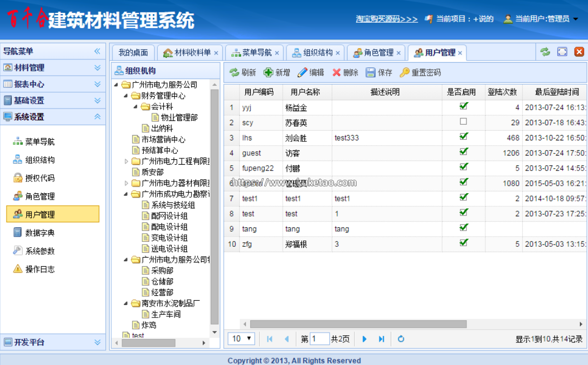Click the 重置密码 key icon
Screen dimensions: 588x365
(404, 72)
